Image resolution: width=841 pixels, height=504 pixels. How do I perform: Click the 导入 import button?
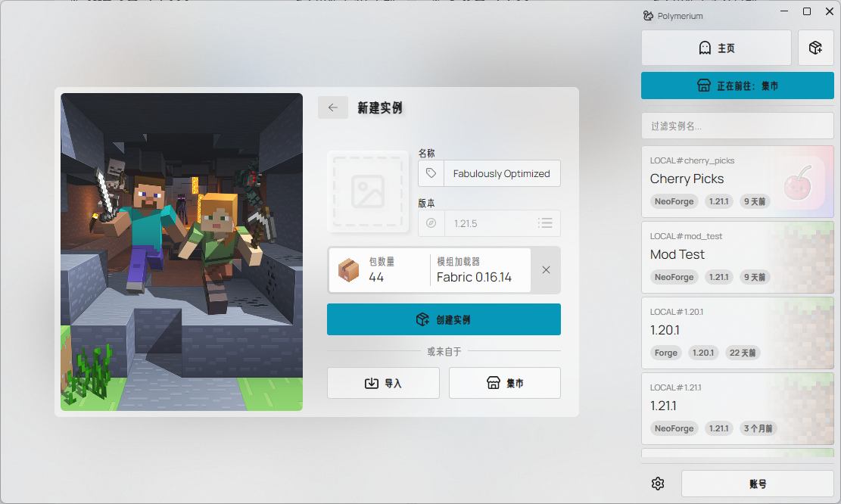click(x=383, y=383)
